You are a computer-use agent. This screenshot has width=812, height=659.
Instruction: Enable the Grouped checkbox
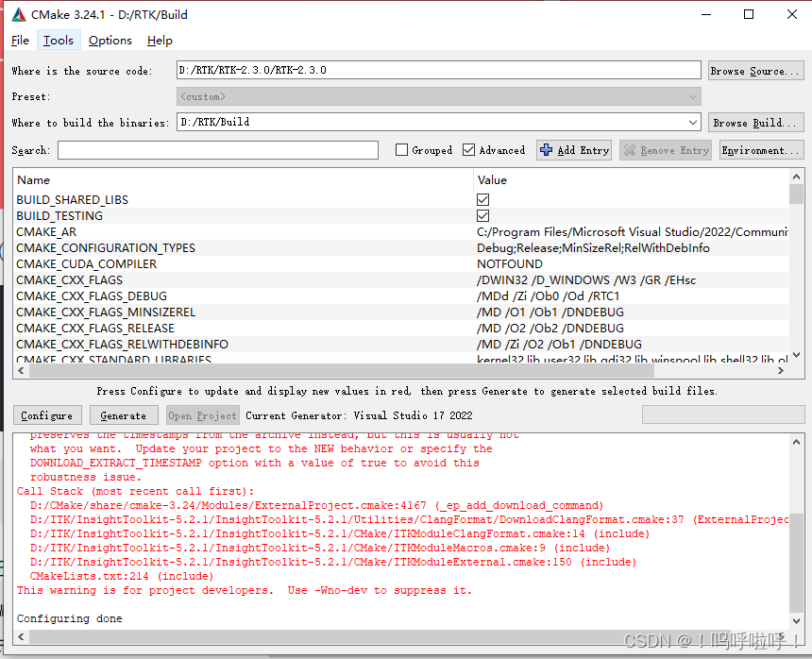tap(404, 149)
